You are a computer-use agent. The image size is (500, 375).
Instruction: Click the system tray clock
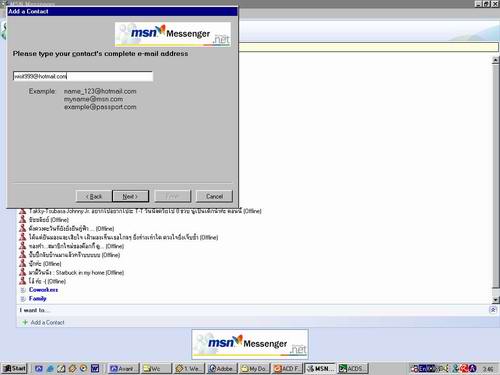click(x=488, y=369)
